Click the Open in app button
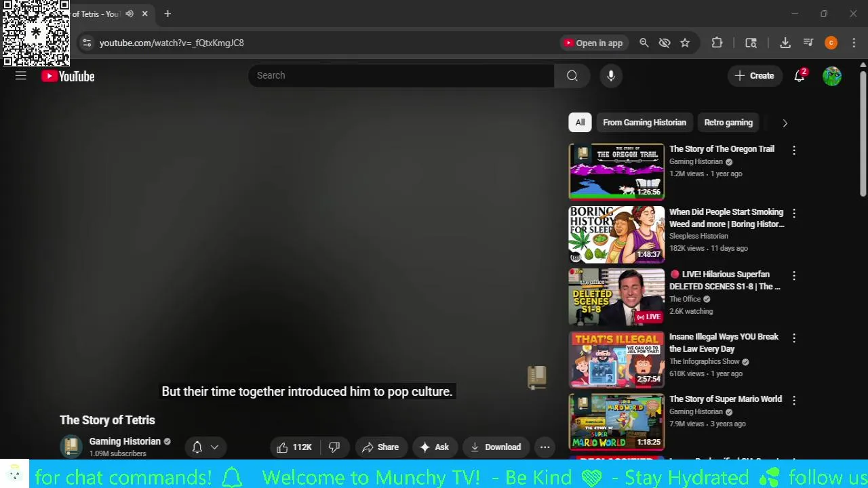The image size is (868, 488). [593, 43]
